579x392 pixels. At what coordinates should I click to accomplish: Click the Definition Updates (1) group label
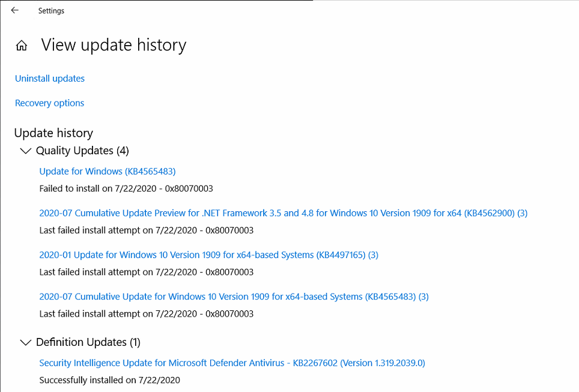click(x=88, y=342)
